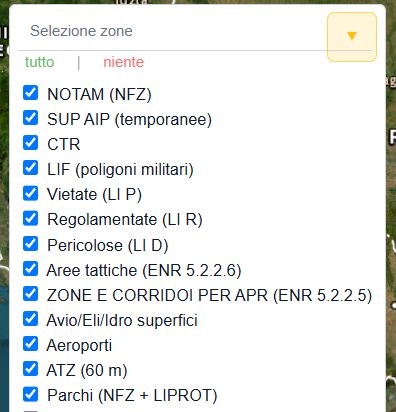Uncheck the NOTAM (NFZ) checkbox
This screenshot has height=412, width=396.
pos(30,93)
